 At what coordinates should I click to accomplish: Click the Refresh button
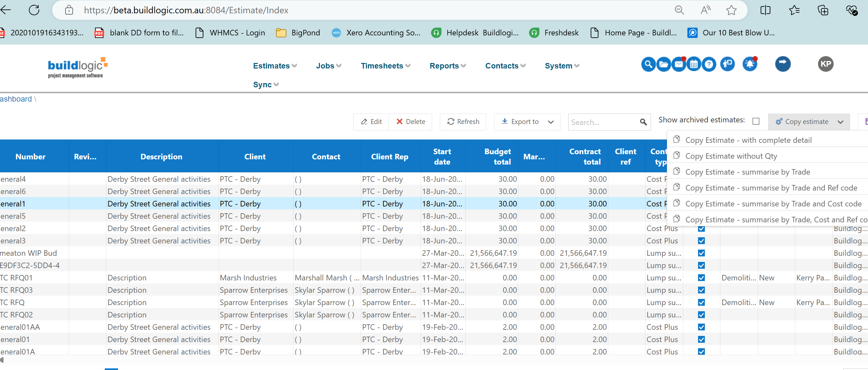pos(463,122)
